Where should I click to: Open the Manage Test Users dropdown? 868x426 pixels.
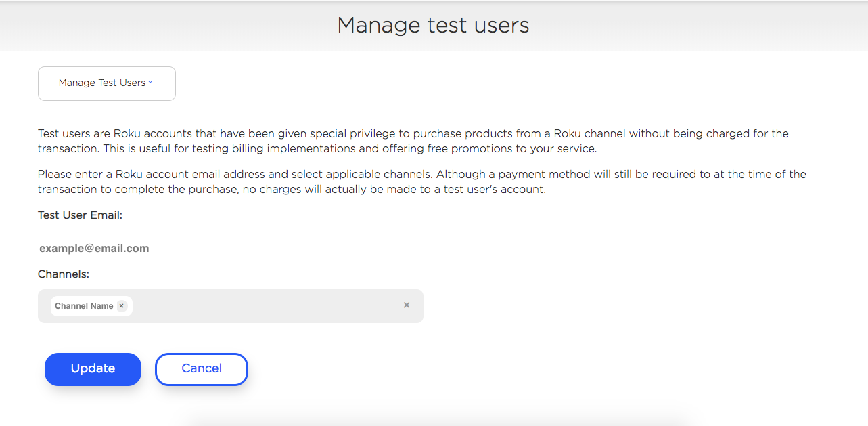pyautogui.click(x=106, y=83)
